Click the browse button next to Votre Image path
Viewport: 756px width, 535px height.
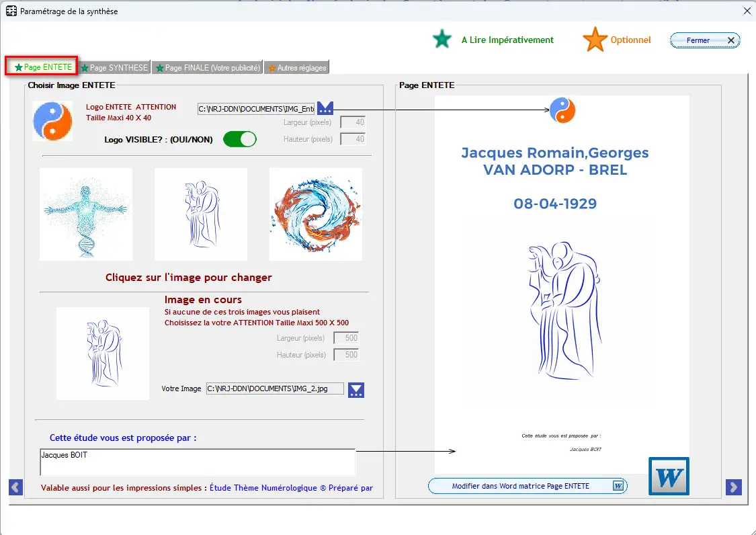(x=356, y=390)
